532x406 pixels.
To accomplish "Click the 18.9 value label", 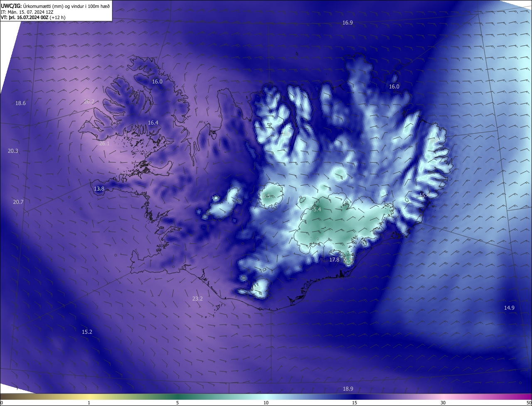I will click(x=348, y=389).
